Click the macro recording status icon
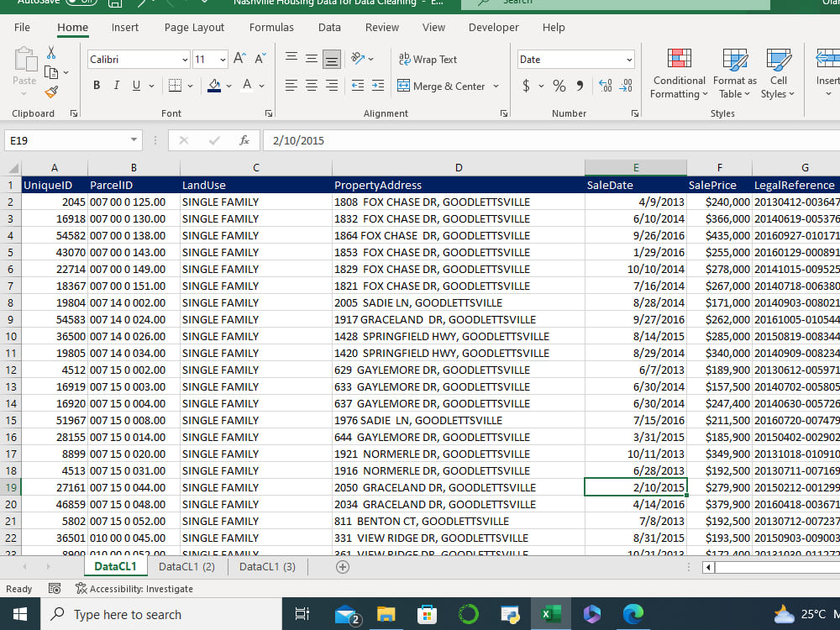 [x=54, y=589]
